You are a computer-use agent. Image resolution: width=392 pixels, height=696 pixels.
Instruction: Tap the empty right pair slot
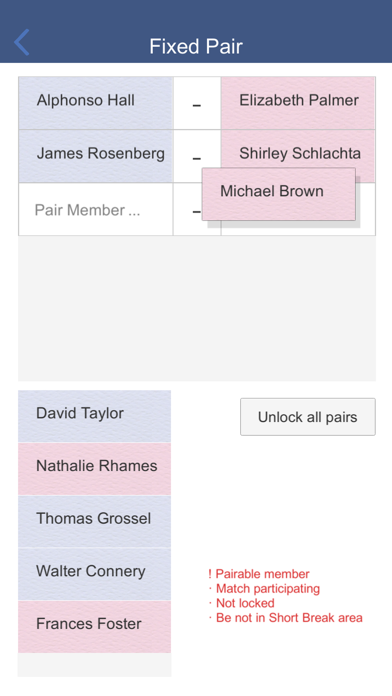point(368,209)
